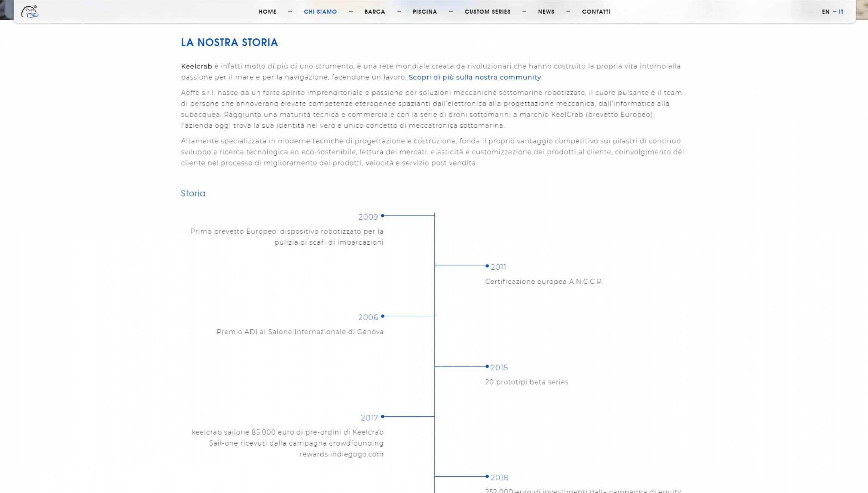Select the 2018 timeline year
The image size is (868, 493).
coord(499,477)
